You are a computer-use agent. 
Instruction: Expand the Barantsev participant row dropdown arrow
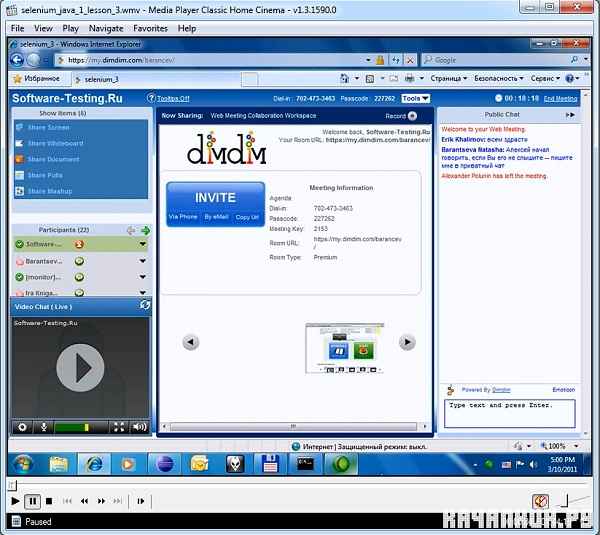click(143, 261)
